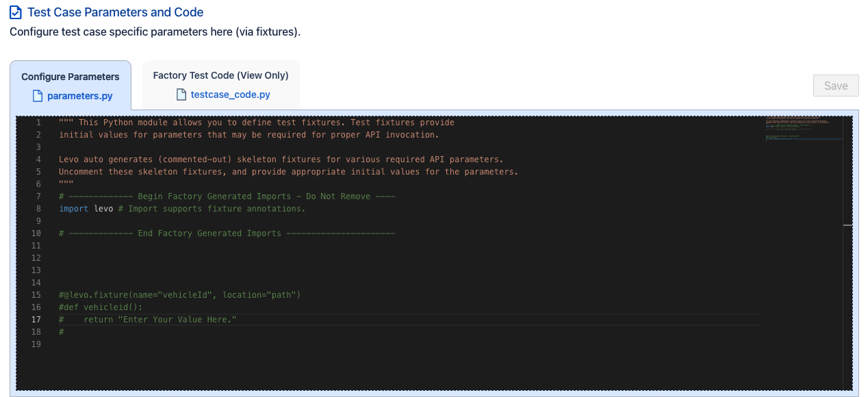
Task: Open the parameters.py file link
Action: pyautogui.click(x=79, y=96)
